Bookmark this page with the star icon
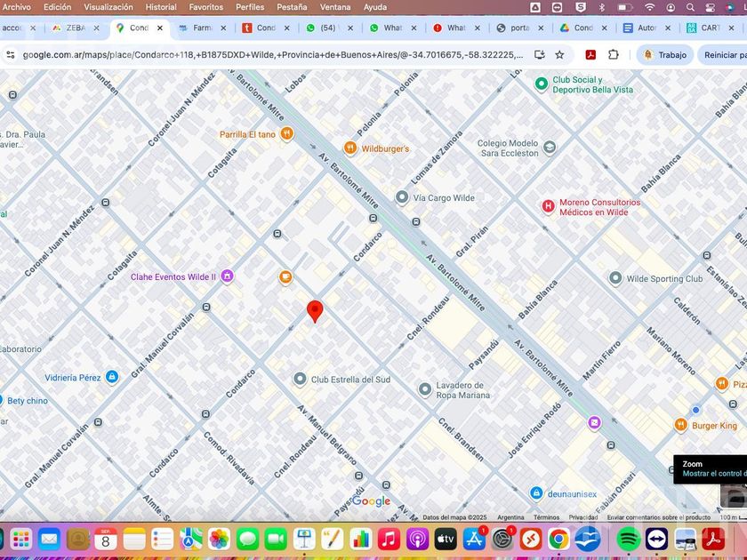Image resolution: width=747 pixels, height=560 pixels. click(x=559, y=54)
